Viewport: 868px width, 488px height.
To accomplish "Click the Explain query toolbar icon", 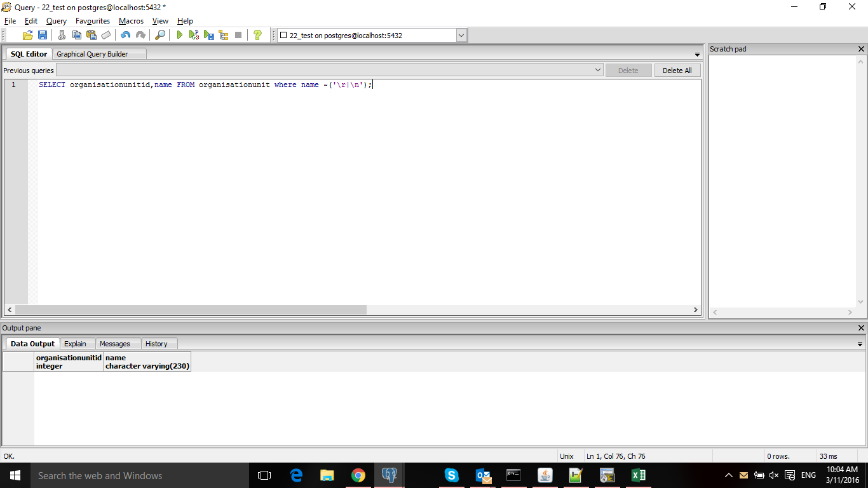I will (224, 36).
